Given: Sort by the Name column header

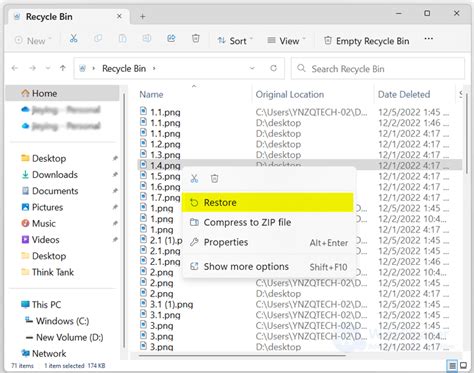Looking at the screenshot, I should [151, 94].
